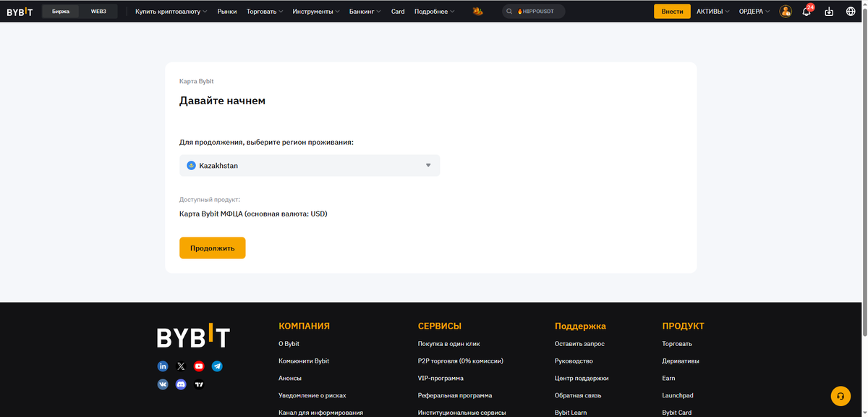868x417 pixels.
Task: Open Оставить запрос link
Action: coord(579,343)
